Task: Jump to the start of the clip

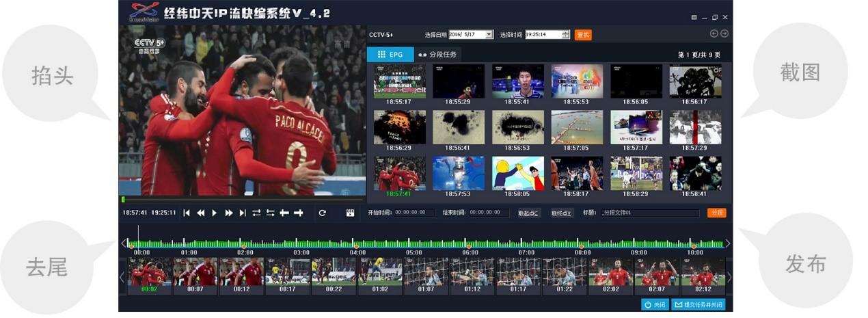Action: (187, 213)
